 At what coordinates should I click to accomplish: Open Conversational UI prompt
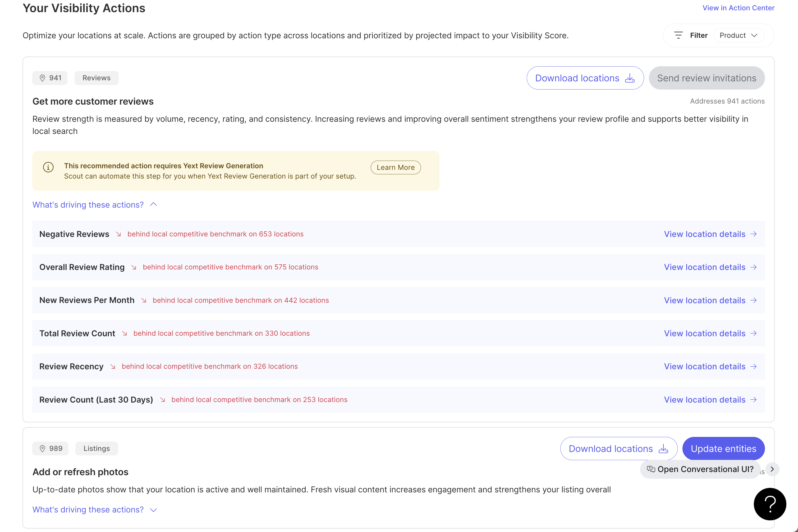pos(700,469)
